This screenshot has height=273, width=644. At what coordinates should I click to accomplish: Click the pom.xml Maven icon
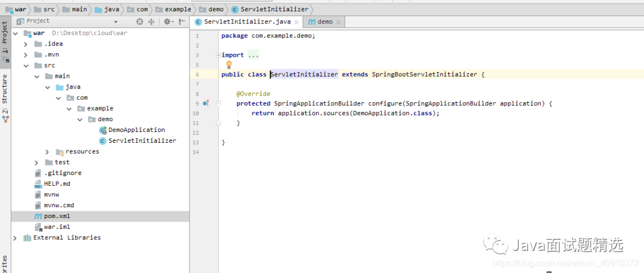coord(38,216)
